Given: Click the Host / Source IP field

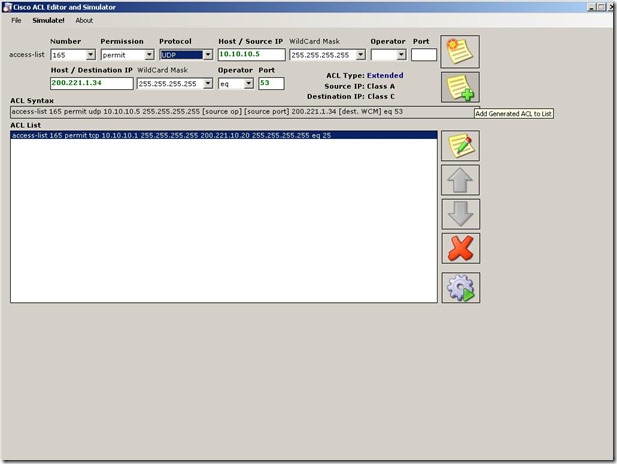Looking at the screenshot, I should [251, 54].
